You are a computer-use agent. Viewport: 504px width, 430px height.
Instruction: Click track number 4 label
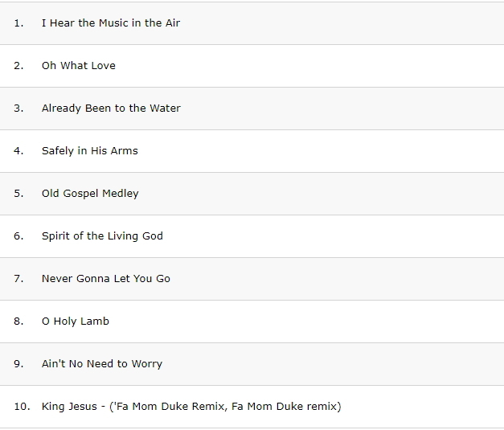[18, 151]
